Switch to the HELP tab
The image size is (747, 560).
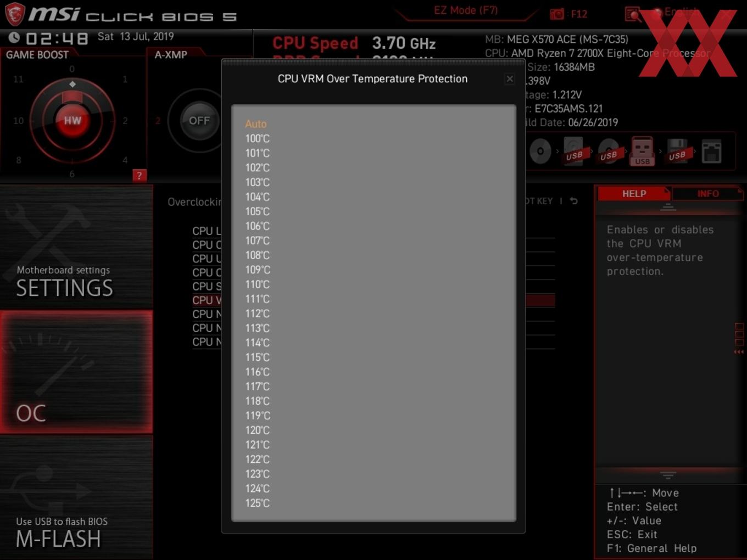634,193
